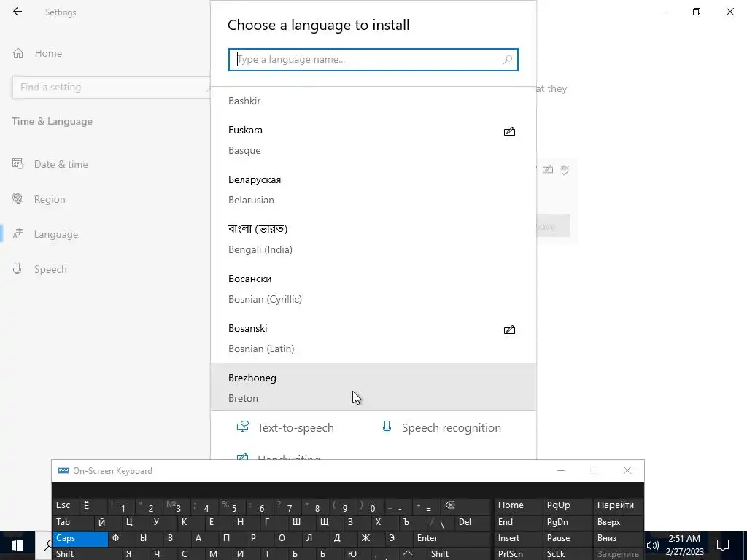Restore down the Settings window
747x560 pixels.
(697, 12)
